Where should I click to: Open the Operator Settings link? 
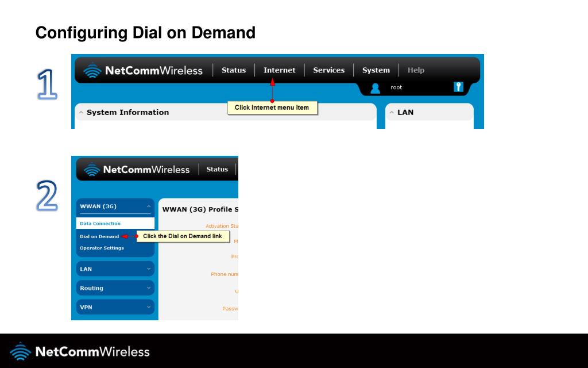[x=102, y=248]
